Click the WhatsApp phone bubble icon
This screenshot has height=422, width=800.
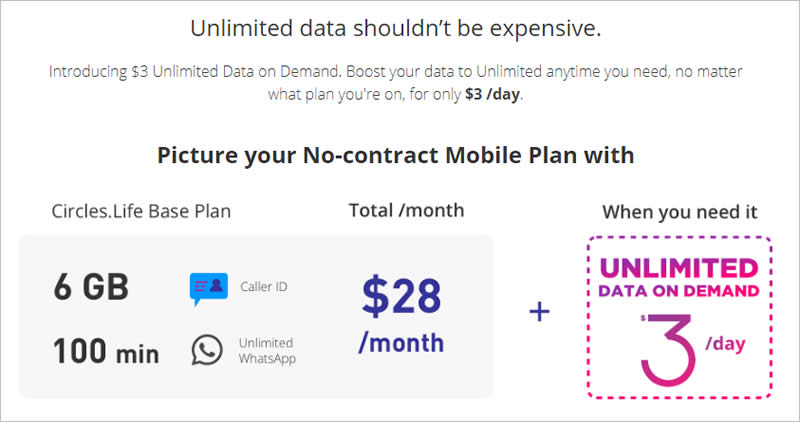click(x=207, y=350)
